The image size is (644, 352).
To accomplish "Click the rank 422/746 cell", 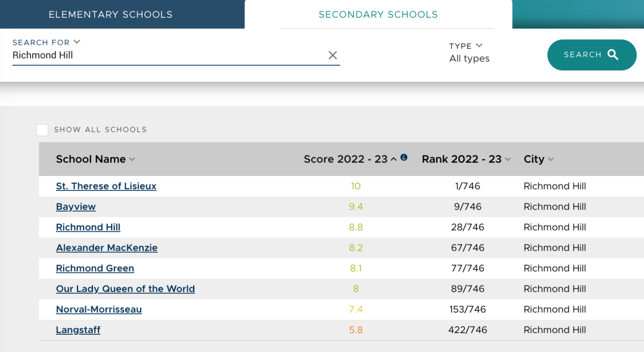I will coord(467,330).
